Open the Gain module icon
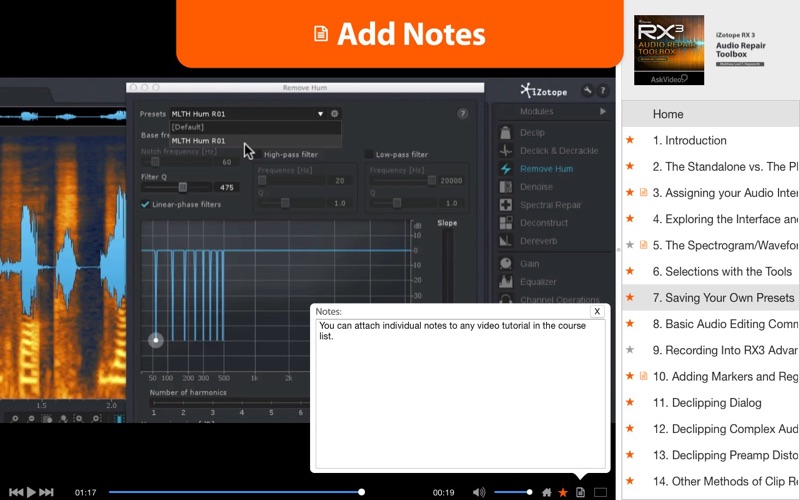 tap(505, 264)
